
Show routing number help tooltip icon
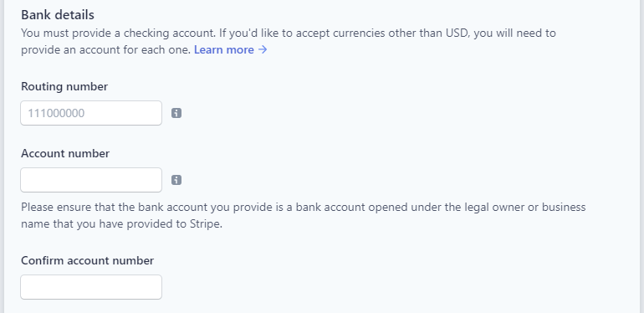176,113
